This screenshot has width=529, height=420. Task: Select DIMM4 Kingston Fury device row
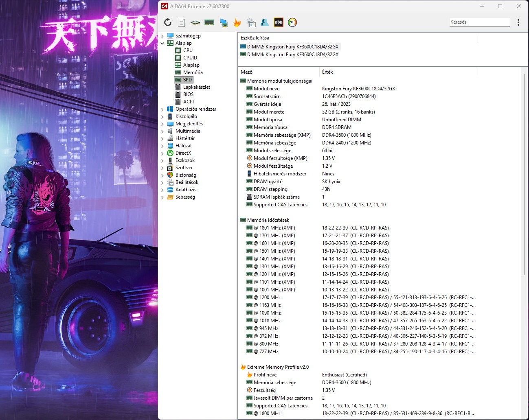click(289, 55)
